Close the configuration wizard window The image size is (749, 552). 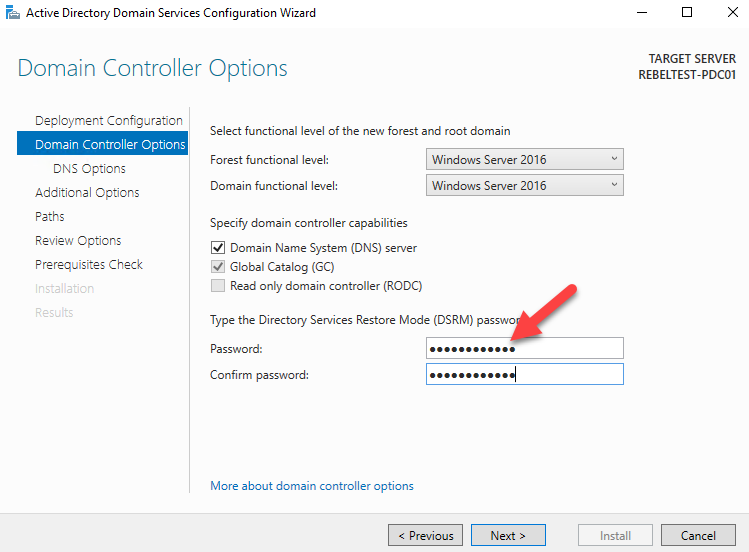[x=729, y=13]
